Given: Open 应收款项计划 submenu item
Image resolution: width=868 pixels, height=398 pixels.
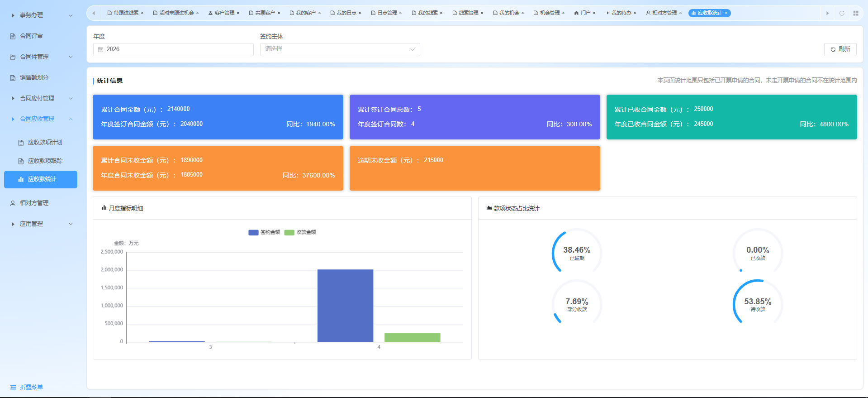Looking at the screenshot, I should (42, 143).
